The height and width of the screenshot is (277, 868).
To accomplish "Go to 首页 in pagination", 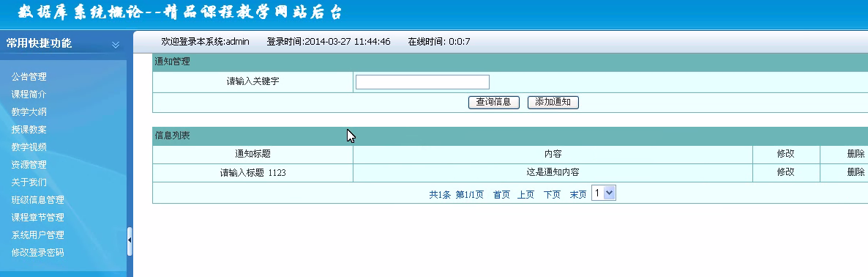I will click(x=501, y=194).
